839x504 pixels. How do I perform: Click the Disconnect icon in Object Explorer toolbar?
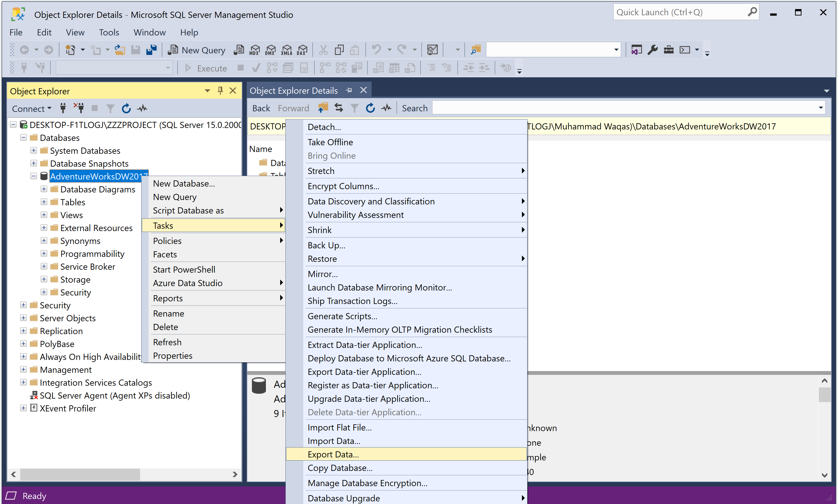pos(79,109)
